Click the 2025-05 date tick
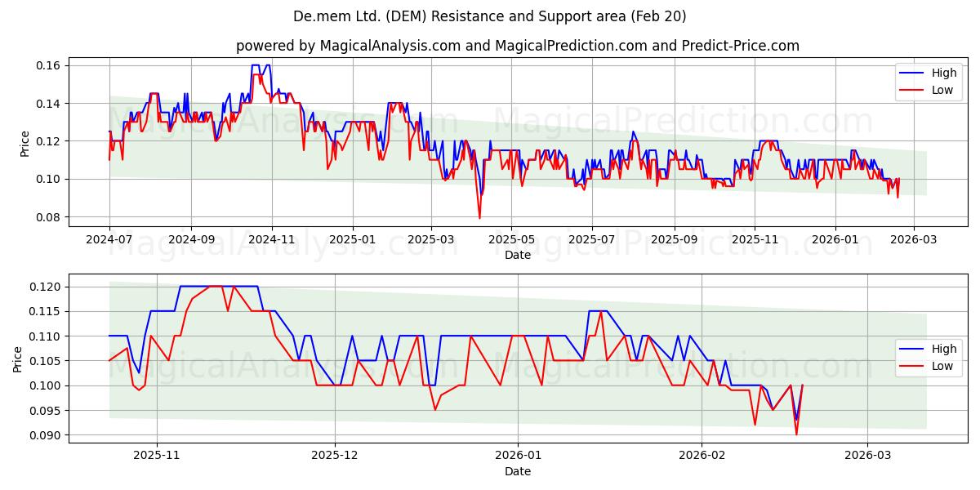 click(x=511, y=240)
